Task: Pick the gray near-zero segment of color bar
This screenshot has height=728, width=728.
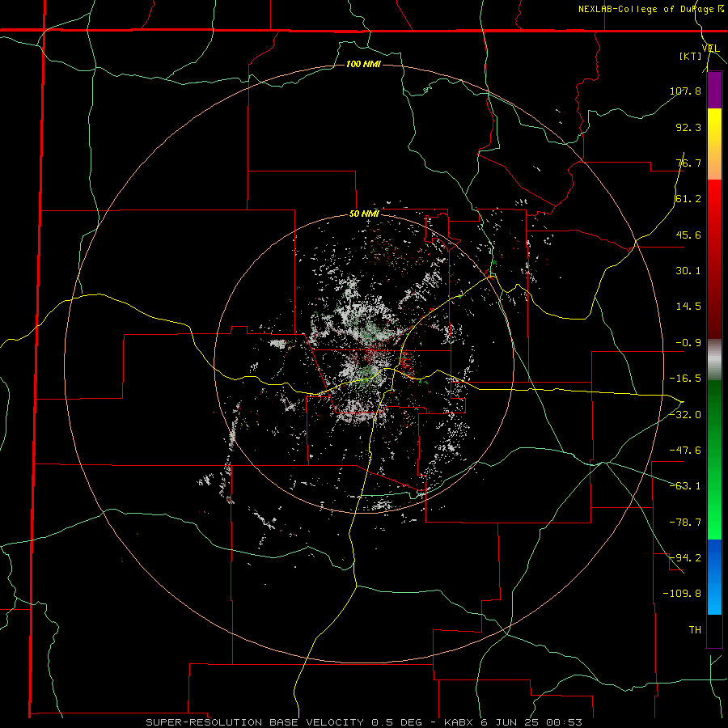Action: (x=714, y=360)
